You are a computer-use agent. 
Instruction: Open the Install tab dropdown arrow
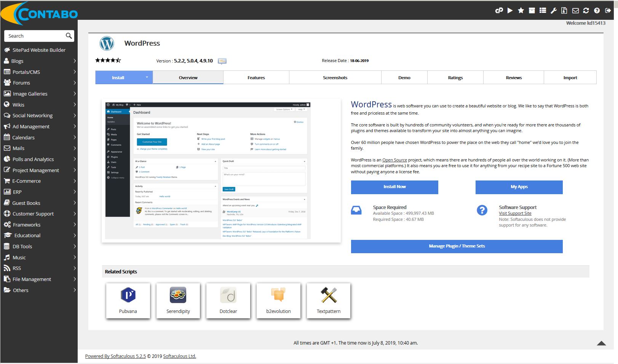click(x=147, y=77)
